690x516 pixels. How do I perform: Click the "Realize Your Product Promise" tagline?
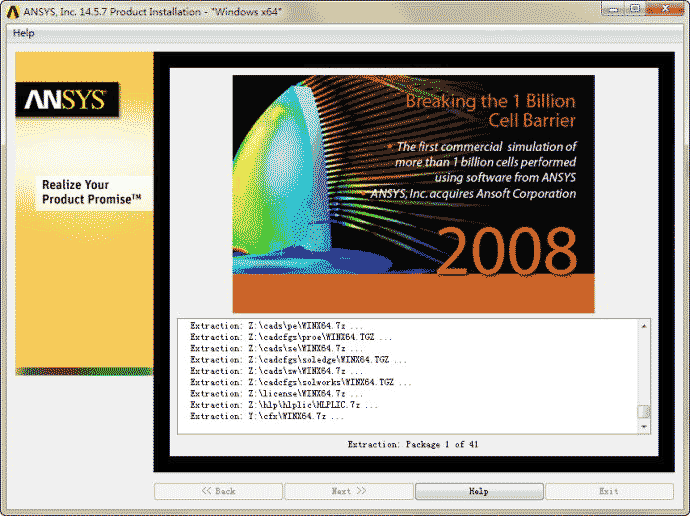(x=92, y=192)
